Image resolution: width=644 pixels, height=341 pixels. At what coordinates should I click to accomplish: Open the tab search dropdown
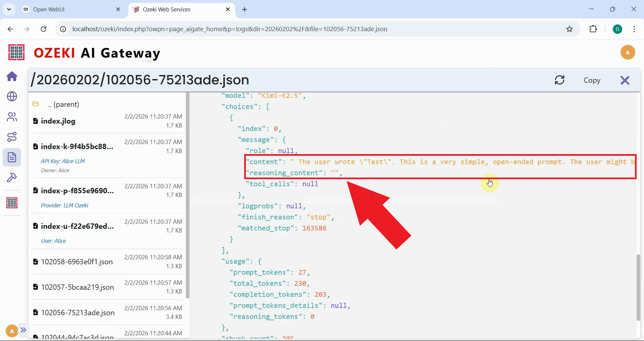(x=9, y=9)
